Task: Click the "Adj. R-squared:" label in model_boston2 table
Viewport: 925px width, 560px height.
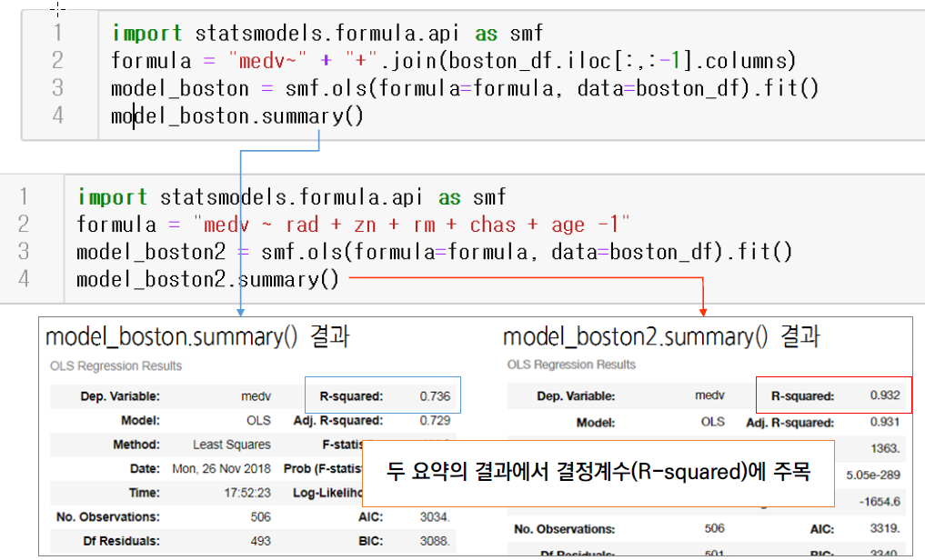Action: point(789,423)
